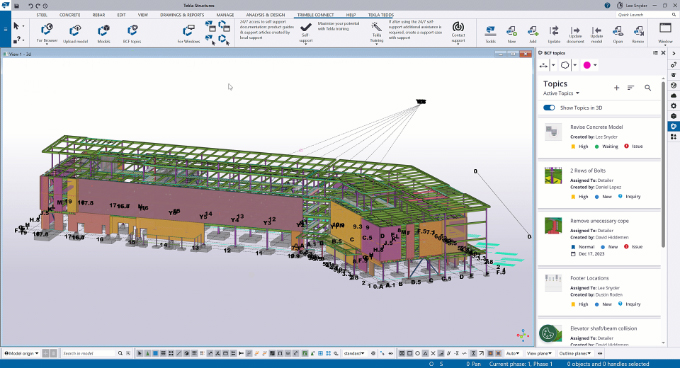Click the question-mark inquire tool icon
Image resolution: width=680 pixels, height=368 pixels.
[16, 40]
